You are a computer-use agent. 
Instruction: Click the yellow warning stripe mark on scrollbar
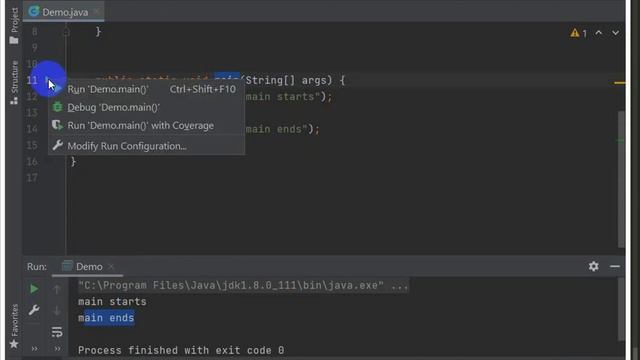(619, 83)
